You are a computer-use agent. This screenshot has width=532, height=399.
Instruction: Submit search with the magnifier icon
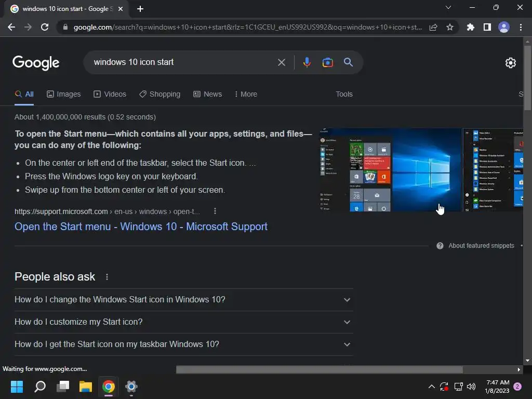(348, 62)
